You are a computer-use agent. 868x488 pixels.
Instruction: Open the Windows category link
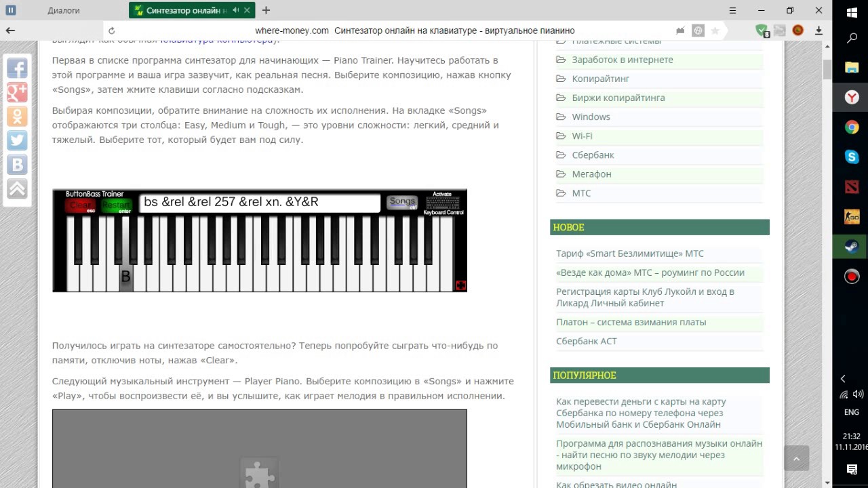coord(591,117)
